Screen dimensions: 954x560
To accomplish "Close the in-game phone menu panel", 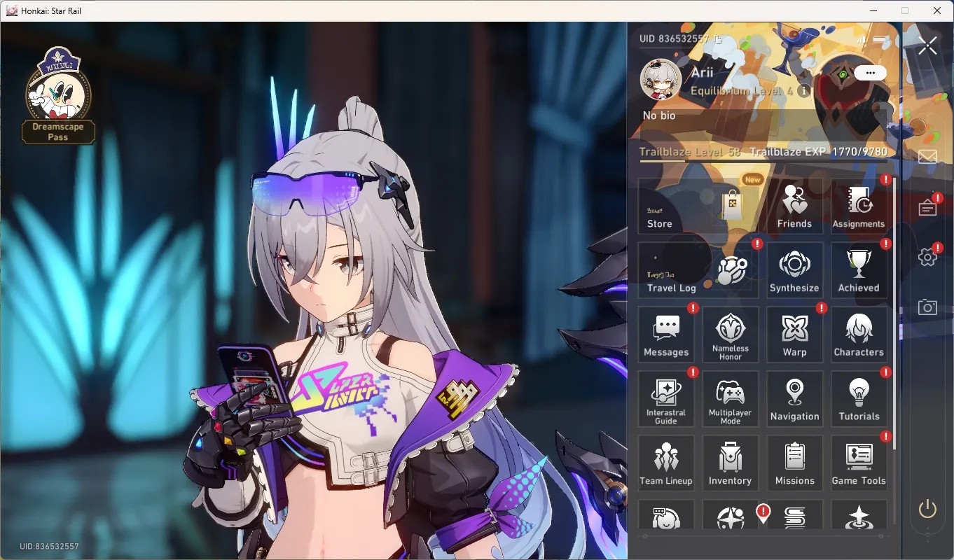I will point(927,46).
